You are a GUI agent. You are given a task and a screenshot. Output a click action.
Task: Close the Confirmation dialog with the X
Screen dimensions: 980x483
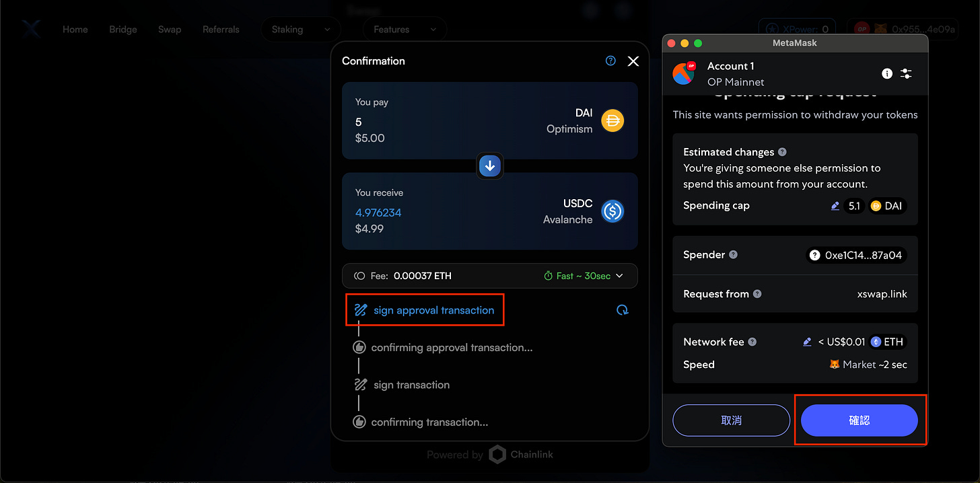(633, 61)
